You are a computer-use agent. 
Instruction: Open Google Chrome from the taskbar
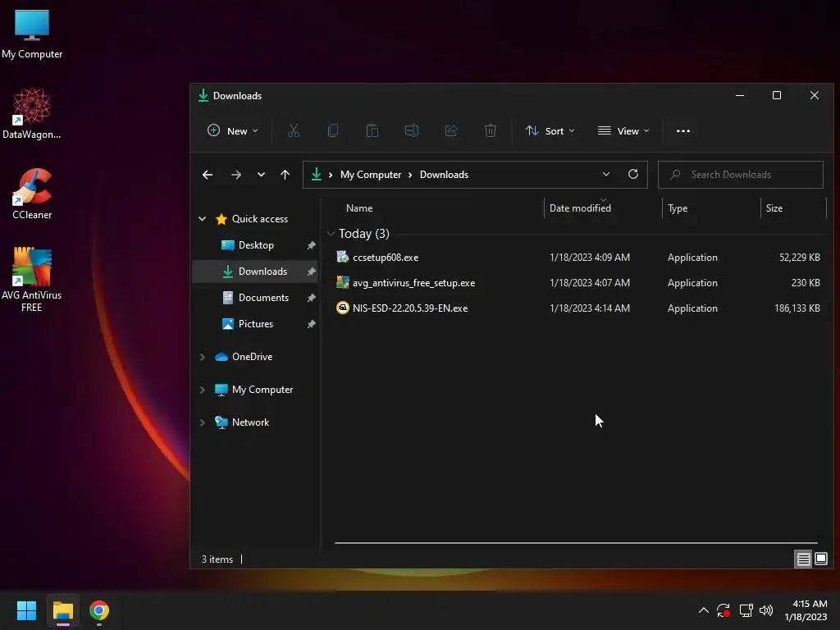coord(99,610)
